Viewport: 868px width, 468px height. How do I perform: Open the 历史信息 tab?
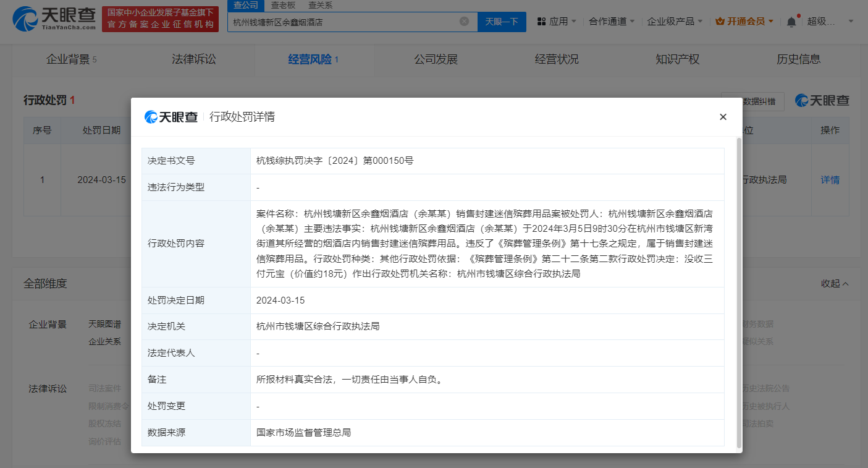(797, 59)
